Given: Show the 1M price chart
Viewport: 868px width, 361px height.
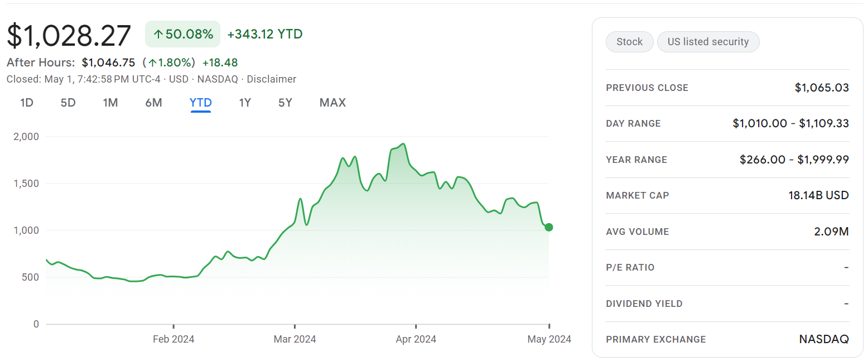Looking at the screenshot, I should (x=110, y=103).
